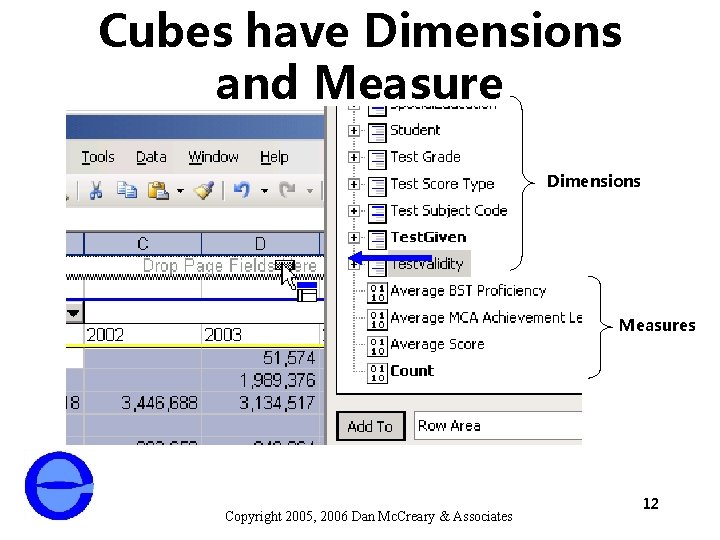
Task: Select the cell containing 1,989,376
Action: 260,380
